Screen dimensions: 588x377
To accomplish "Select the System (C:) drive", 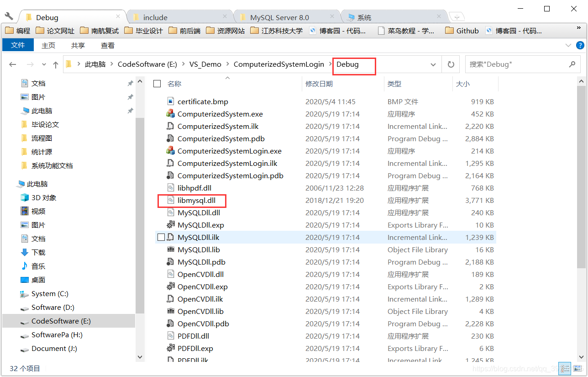I will point(44,293).
